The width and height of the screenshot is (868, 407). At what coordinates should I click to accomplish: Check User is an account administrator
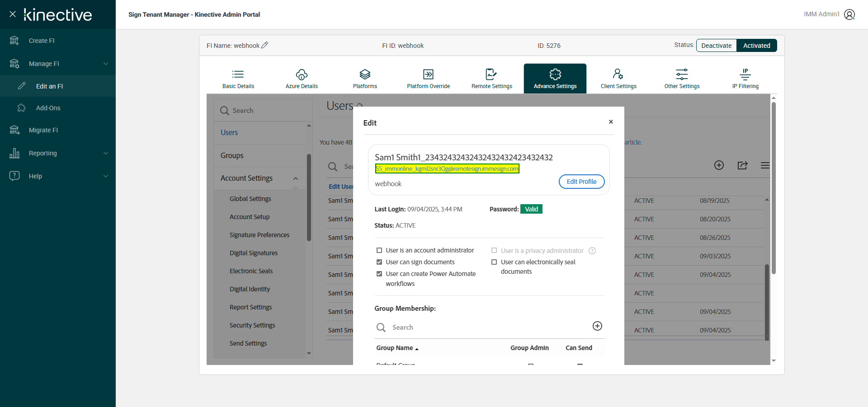pyautogui.click(x=379, y=250)
